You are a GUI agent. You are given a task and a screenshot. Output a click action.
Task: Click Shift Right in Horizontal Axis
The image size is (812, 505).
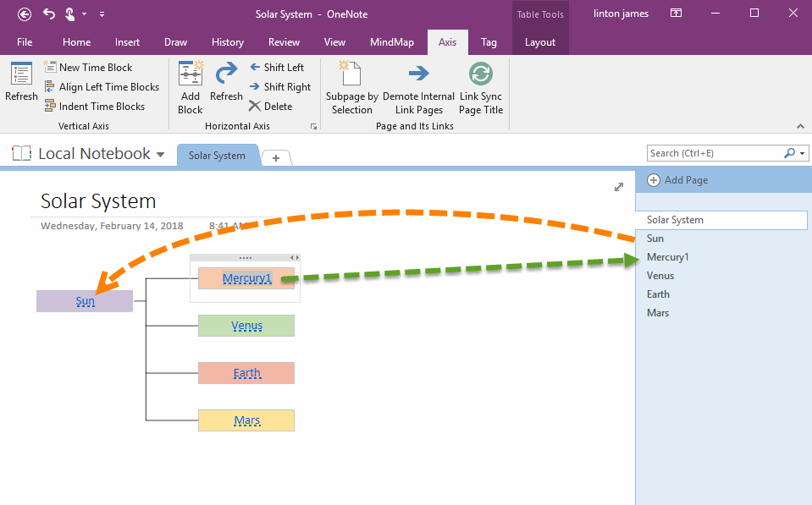(279, 87)
